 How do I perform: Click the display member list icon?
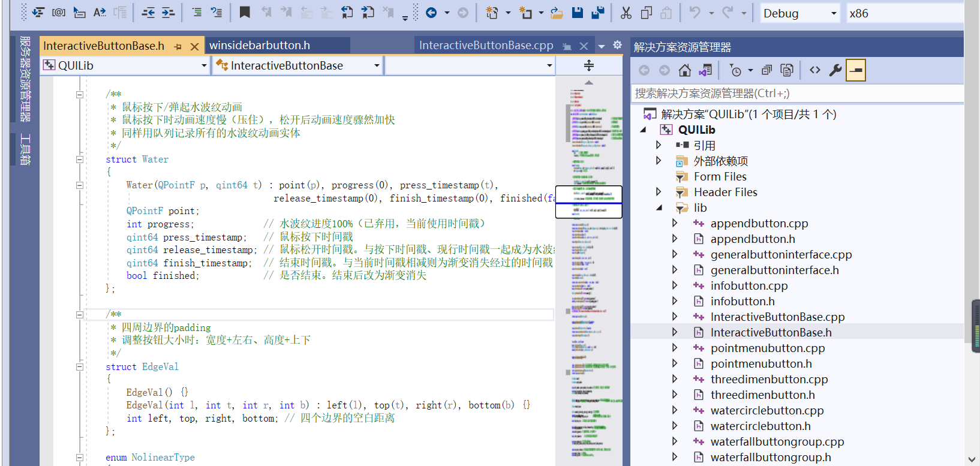tap(38, 13)
